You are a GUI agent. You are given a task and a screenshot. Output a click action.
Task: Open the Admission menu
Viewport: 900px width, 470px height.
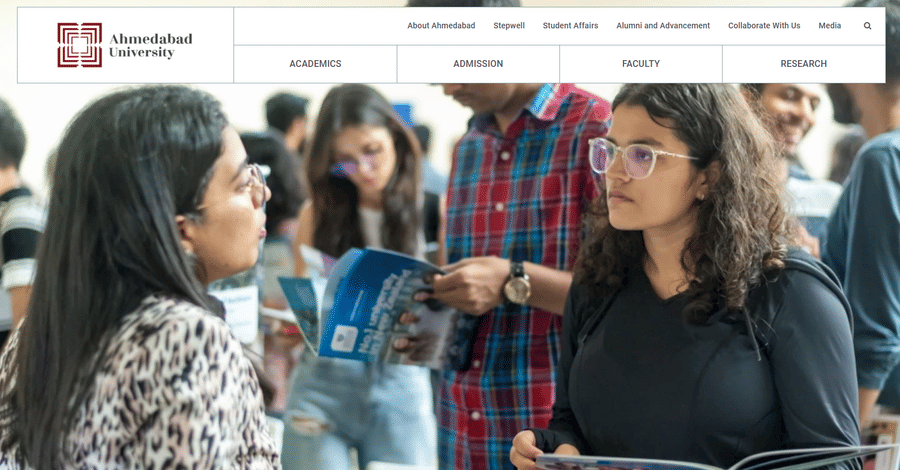478,64
